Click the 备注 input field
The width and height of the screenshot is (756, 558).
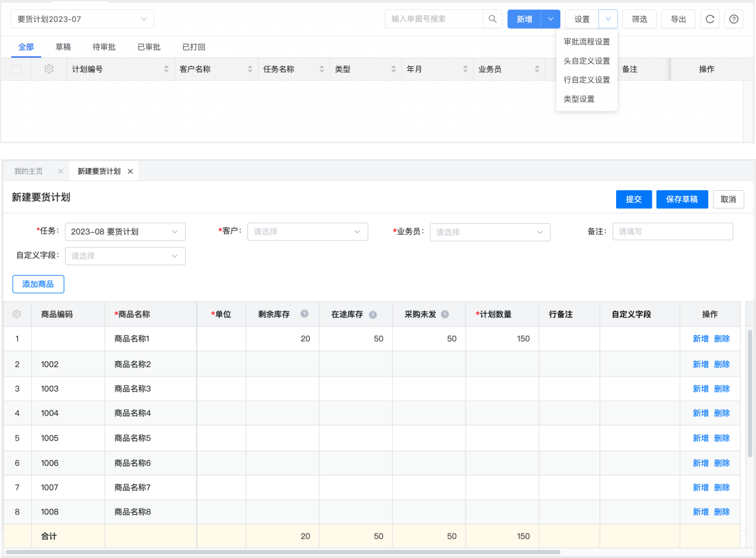672,232
